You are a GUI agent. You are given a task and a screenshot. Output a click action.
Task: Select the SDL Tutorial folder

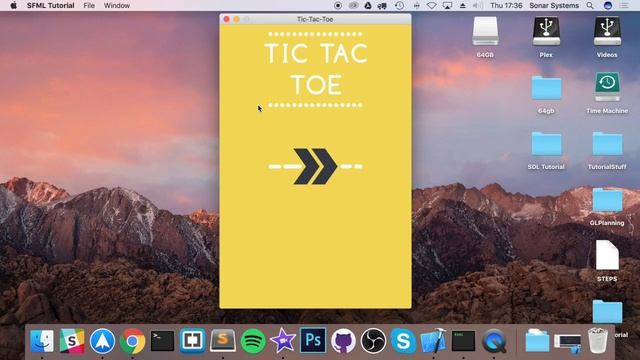point(546,144)
